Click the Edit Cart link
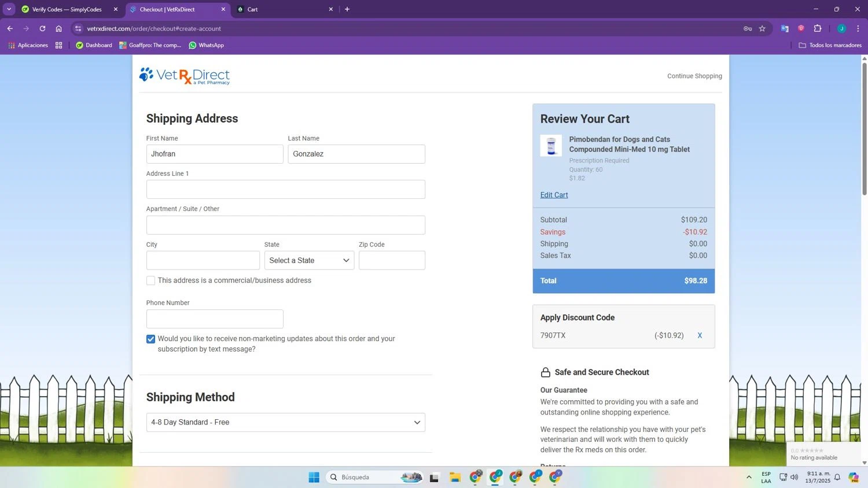 click(x=554, y=195)
